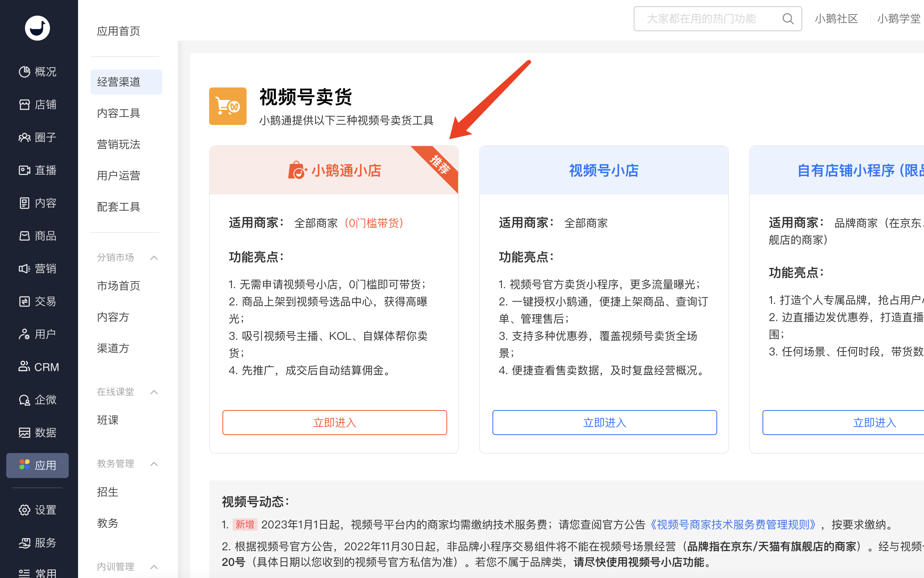Screen dimensions: 924x578
Task: Click the 小鹅通小店 shopping bag icon
Action: pos(297,170)
